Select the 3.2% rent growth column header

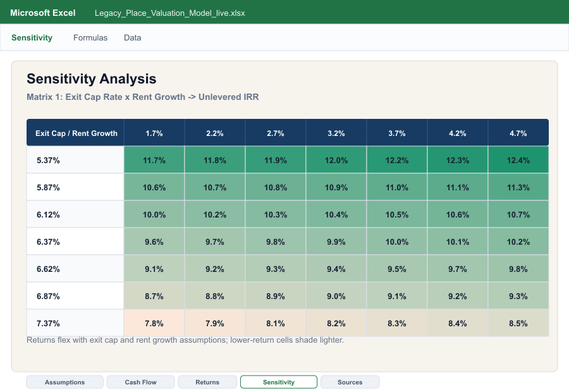336,133
